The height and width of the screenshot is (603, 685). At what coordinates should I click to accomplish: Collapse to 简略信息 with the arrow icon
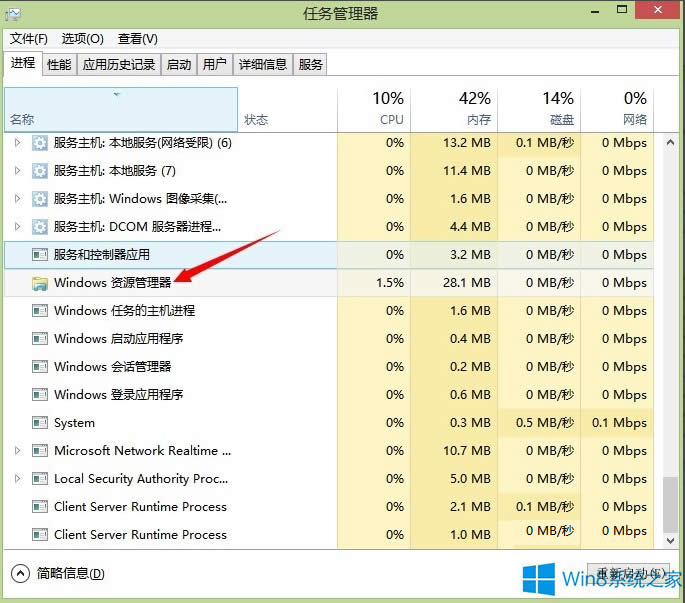[20, 574]
